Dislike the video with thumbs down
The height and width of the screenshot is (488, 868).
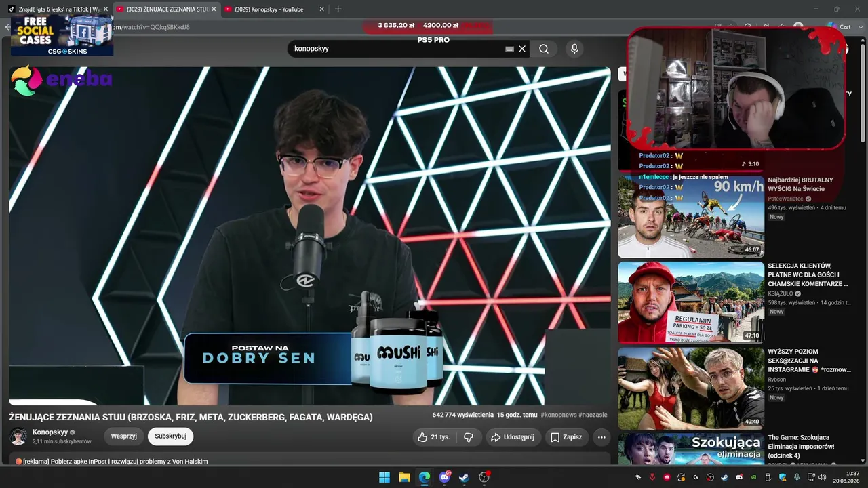469,437
